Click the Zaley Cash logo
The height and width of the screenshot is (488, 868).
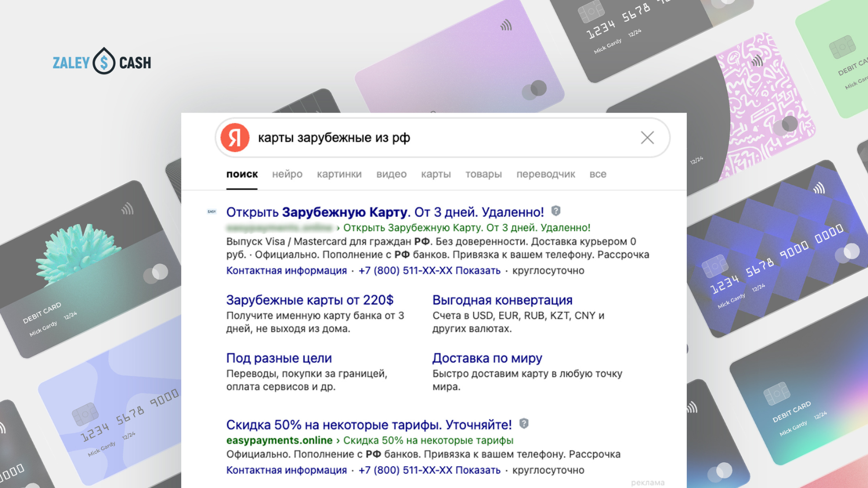pos(102,61)
